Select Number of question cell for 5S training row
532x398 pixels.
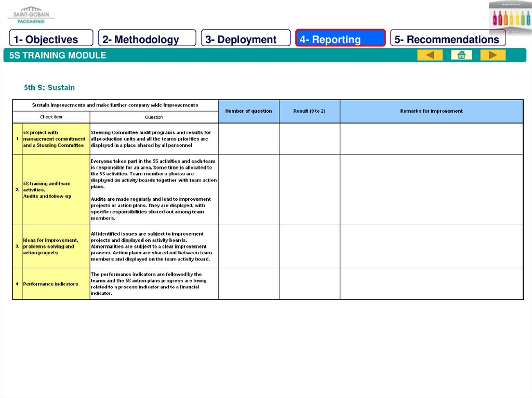tap(248, 189)
